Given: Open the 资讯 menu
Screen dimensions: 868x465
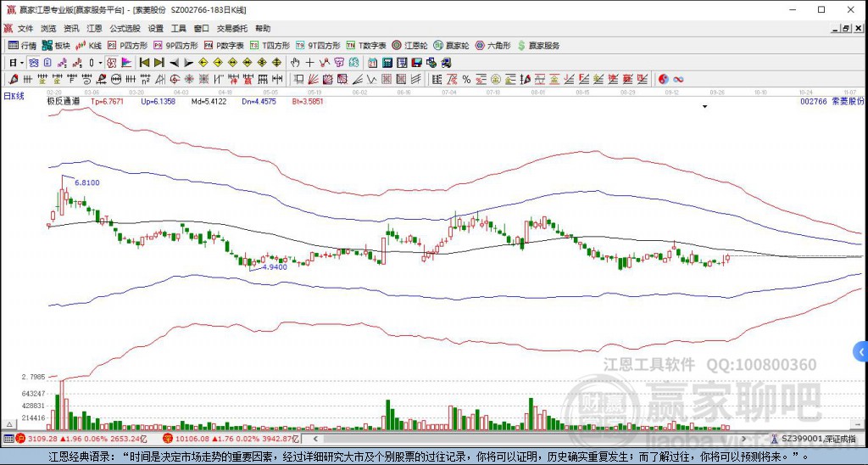Looking at the screenshot, I should click(71, 28).
